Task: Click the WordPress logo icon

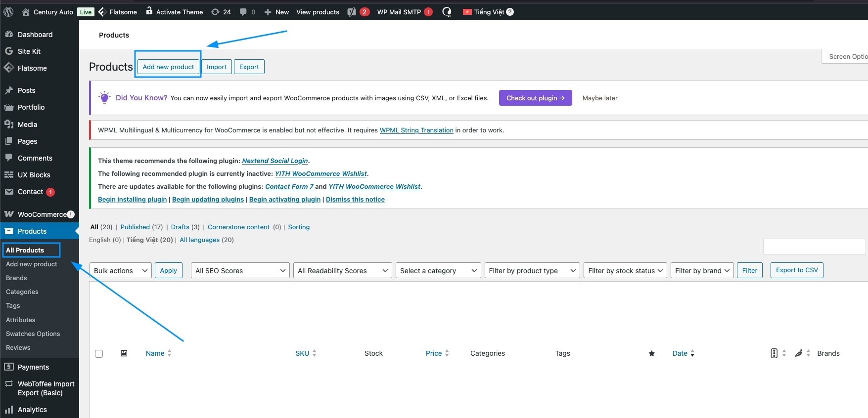Action: (x=8, y=12)
